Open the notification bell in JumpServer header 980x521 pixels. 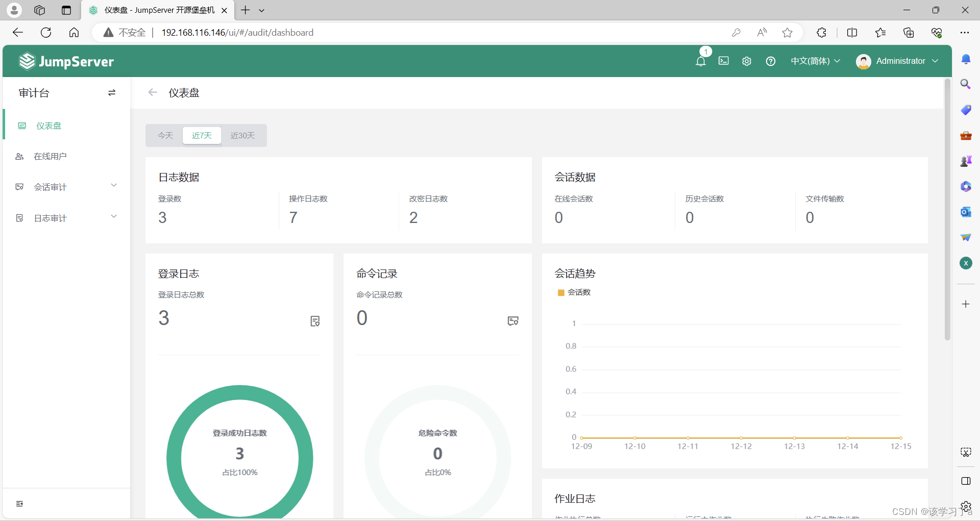point(701,61)
